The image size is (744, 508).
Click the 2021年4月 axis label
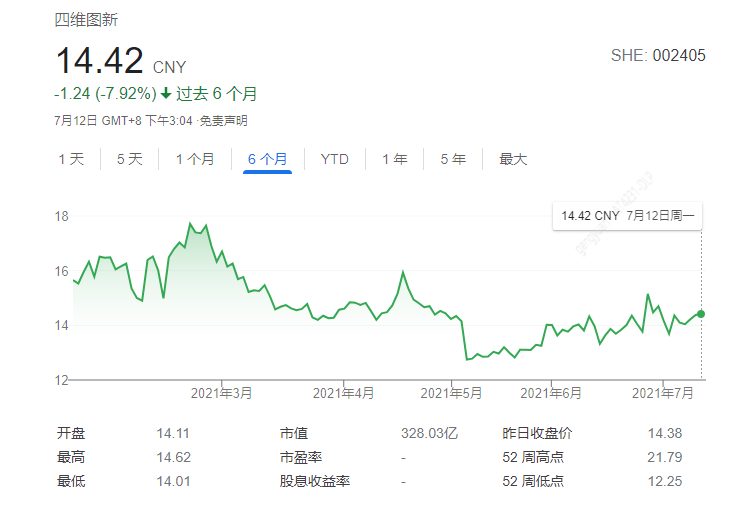[x=344, y=393]
